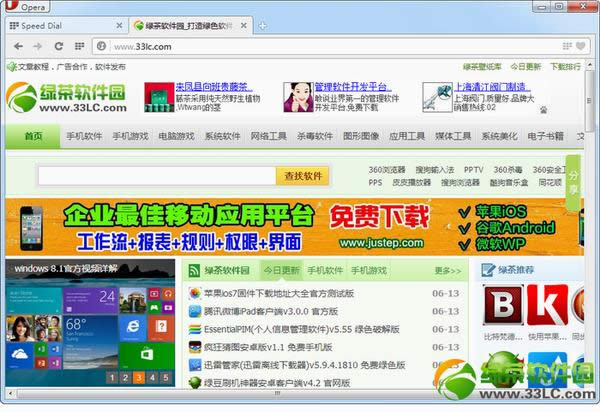The image size is (600, 412).
Task: Click the red B app icon 比特梵德
Action: [x=502, y=305]
